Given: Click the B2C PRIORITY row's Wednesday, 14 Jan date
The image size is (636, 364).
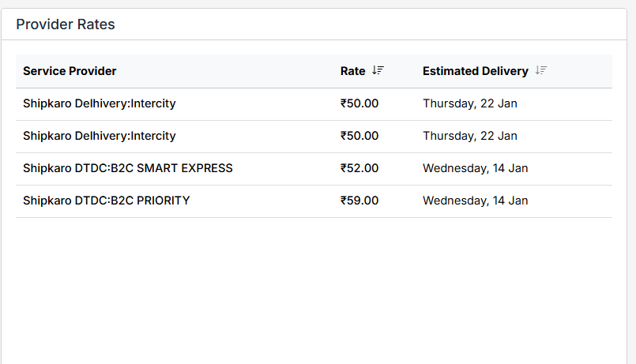Looking at the screenshot, I should pos(475,201).
